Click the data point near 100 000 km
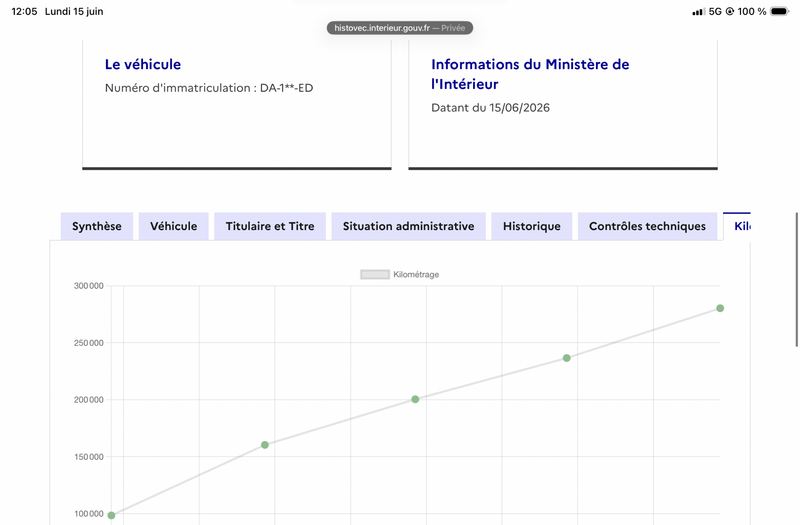Viewport: 800px width, 525px height. [x=111, y=515]
